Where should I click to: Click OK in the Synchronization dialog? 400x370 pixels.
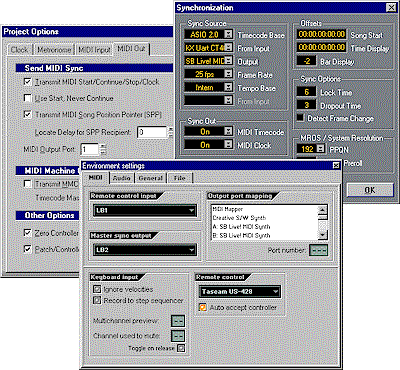pos(370,190)
